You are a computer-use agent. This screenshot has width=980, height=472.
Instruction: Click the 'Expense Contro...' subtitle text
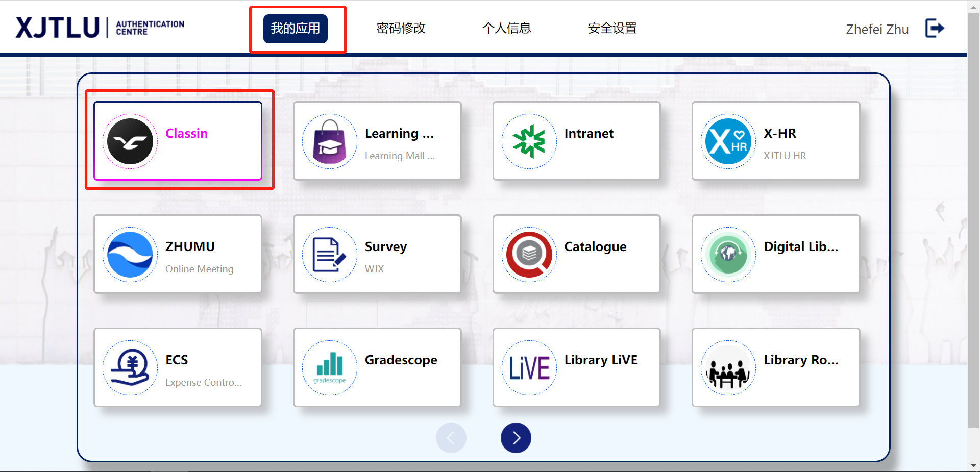204,382
